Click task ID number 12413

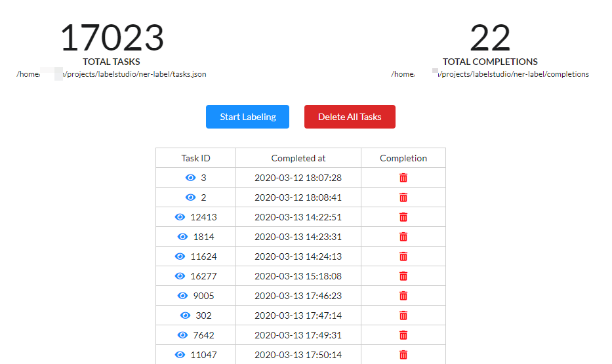coord(203,217)
